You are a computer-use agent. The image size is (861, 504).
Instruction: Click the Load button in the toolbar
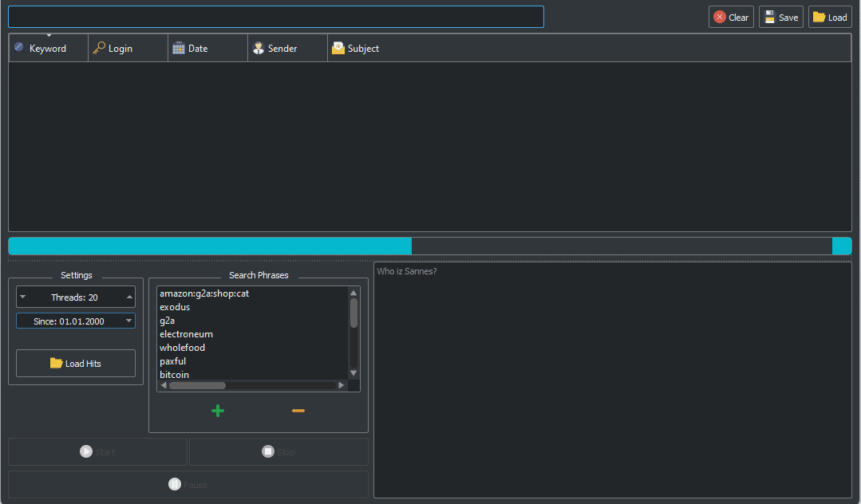point(830,16)
